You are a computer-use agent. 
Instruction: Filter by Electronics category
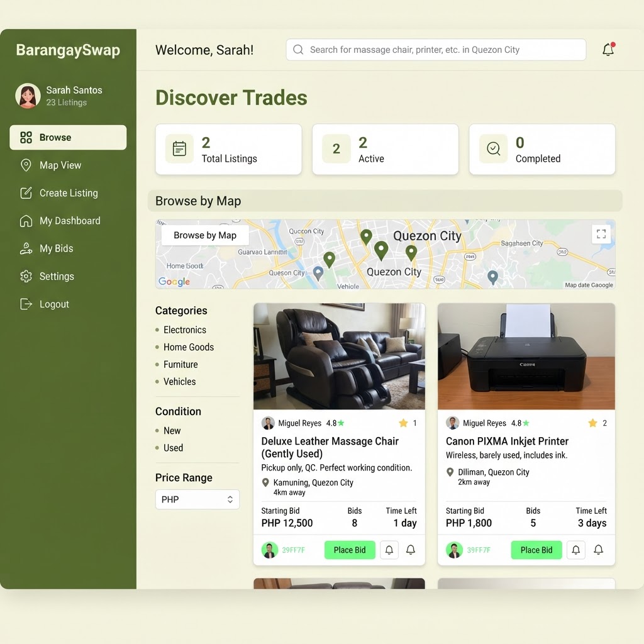(x=185, y=330)
